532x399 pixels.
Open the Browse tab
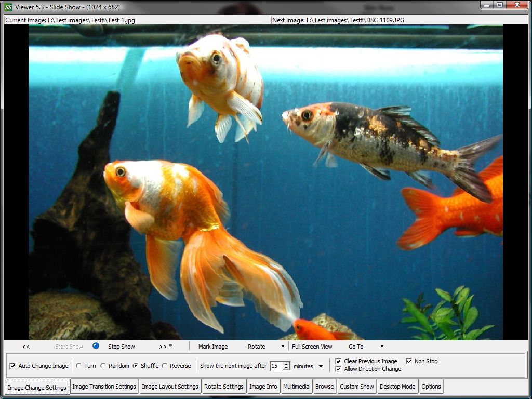[324, 387]
